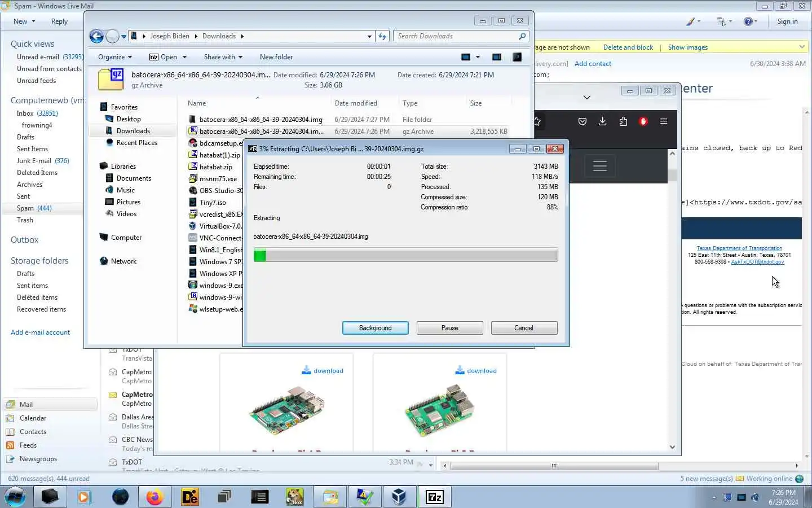Screen dimensions: 812x508
Task: Change view icon in Explorer toolbar
Action: click(466, 57)
